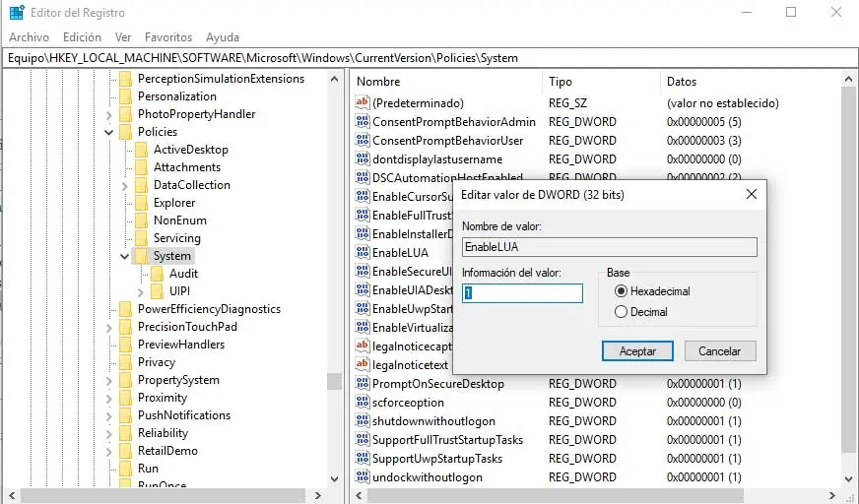Expand the PhotoPropertyHandler tree node
Image resolution: width=859 pixels, height=504 pixels.
coord(108,115)
